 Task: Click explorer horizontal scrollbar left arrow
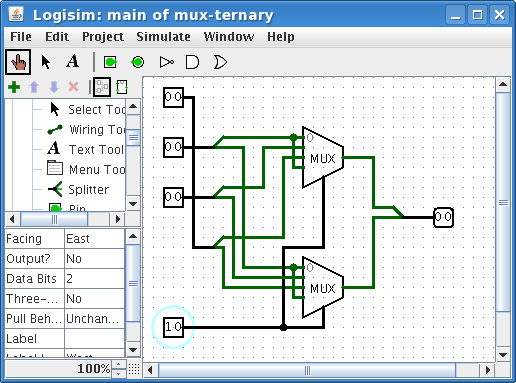12,219
